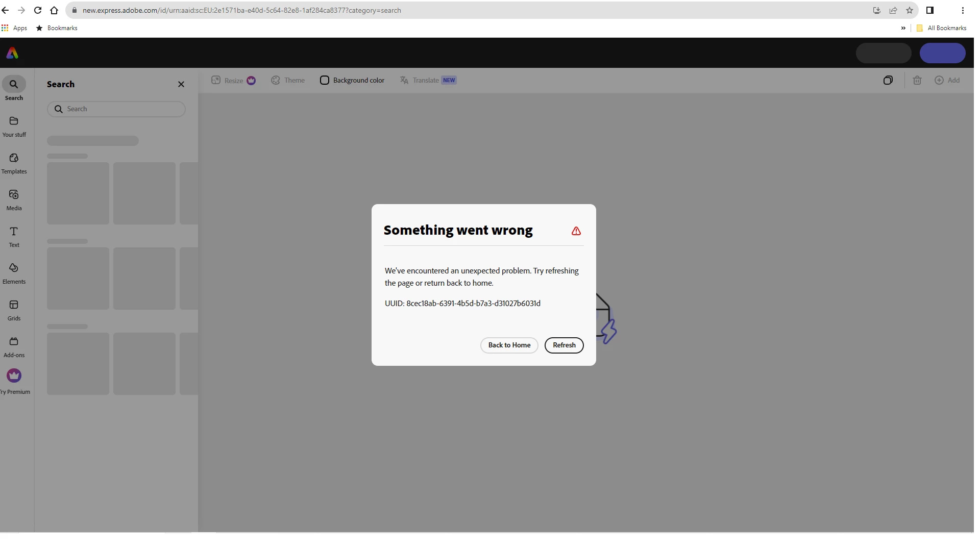The image size is (980, 551).
Task: Open the Media panel
Action: pyautogui.click(x=14, y=195)
